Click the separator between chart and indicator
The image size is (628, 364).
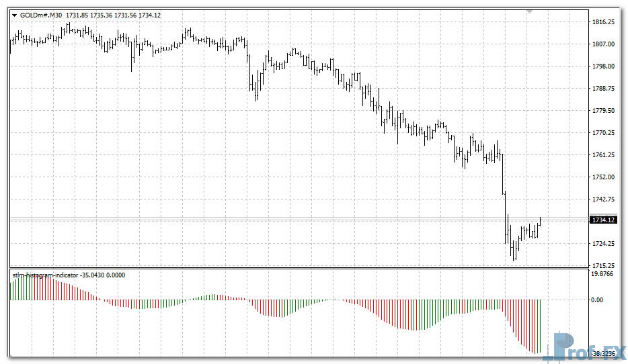click(x=296, y=269)
